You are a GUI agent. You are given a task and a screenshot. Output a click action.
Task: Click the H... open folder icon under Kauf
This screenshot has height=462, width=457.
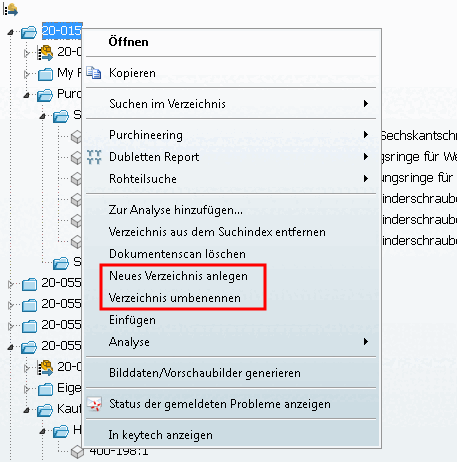61,431
